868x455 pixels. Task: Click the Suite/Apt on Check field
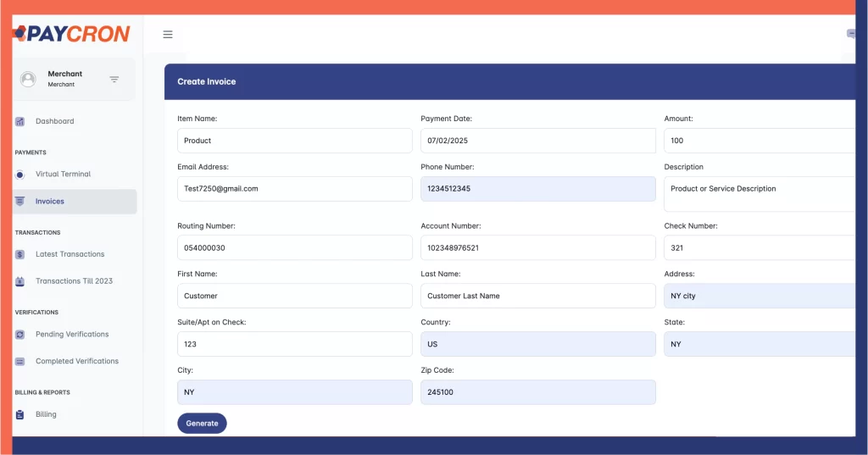tap(294, 344)
